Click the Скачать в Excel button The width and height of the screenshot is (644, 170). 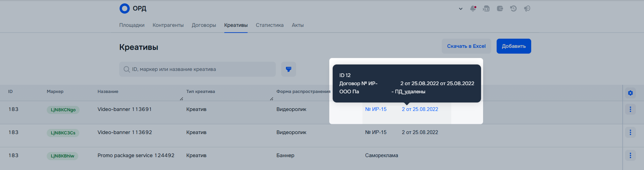pyautogui.click(x=466, y=46)
